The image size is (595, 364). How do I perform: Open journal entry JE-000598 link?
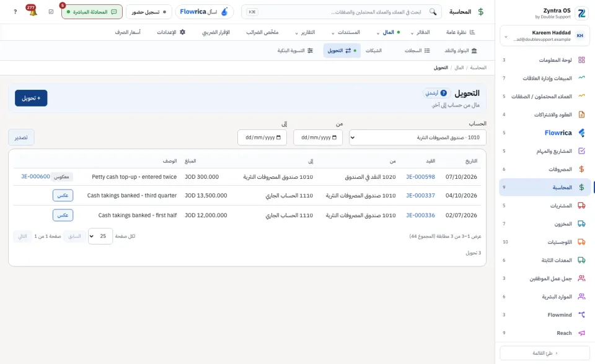pyautogui.click(x=420, y=176)
